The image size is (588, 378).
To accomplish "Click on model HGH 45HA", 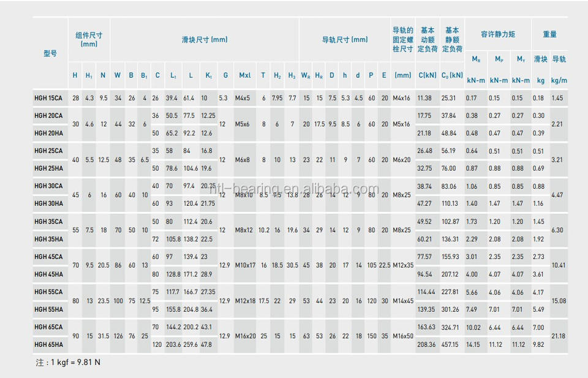I will click(49, 274).
